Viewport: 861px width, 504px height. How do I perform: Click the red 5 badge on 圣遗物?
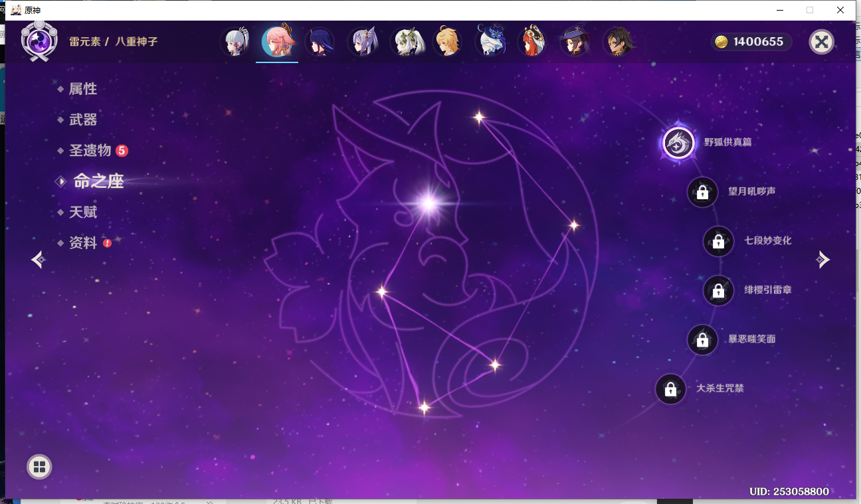(122, 151)
